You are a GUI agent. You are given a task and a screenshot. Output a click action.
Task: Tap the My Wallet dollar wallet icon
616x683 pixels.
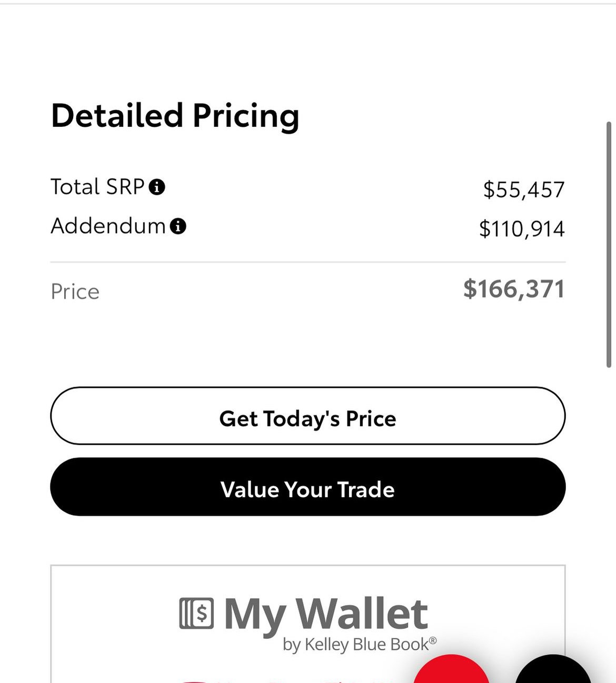pos(196,614)
